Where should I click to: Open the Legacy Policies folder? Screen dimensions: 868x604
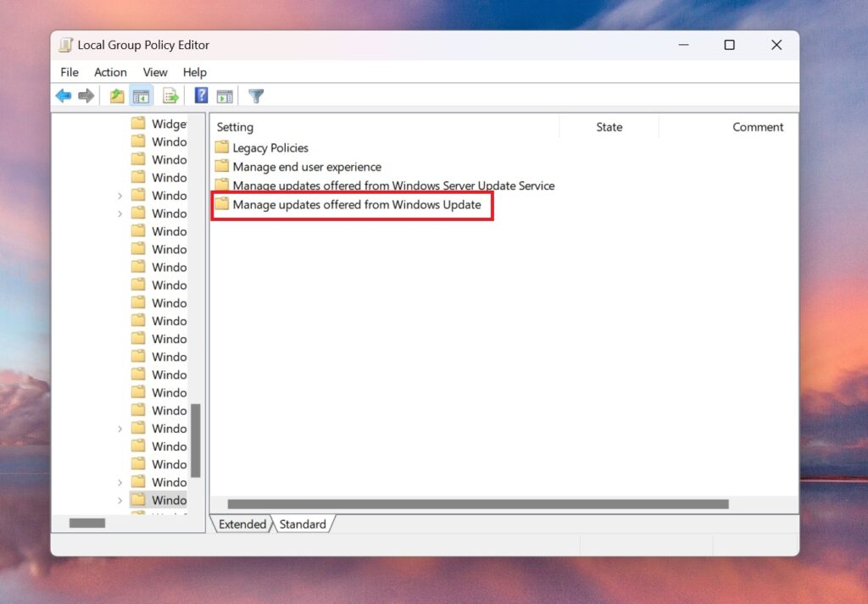[270, 147]
